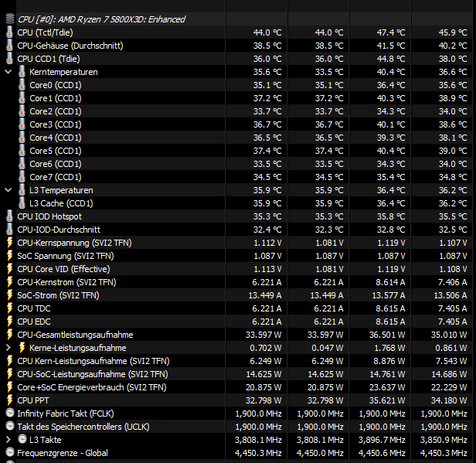Expand the L3 Takte group
This screenshot has height=463, width=476.
(8, 440)
